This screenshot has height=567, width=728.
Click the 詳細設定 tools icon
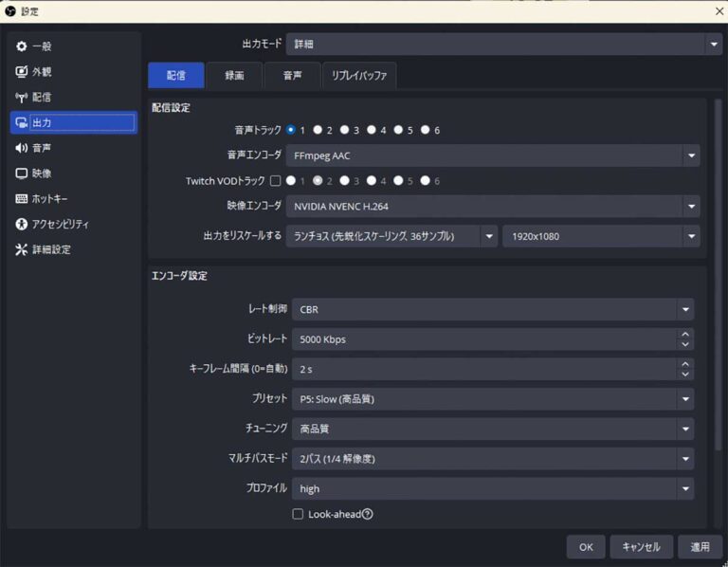point(22,250)
